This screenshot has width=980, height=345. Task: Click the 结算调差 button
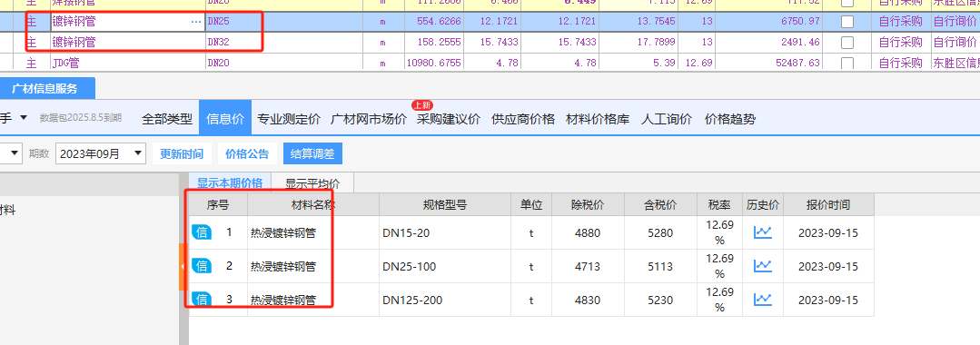(x=312, y=153)
